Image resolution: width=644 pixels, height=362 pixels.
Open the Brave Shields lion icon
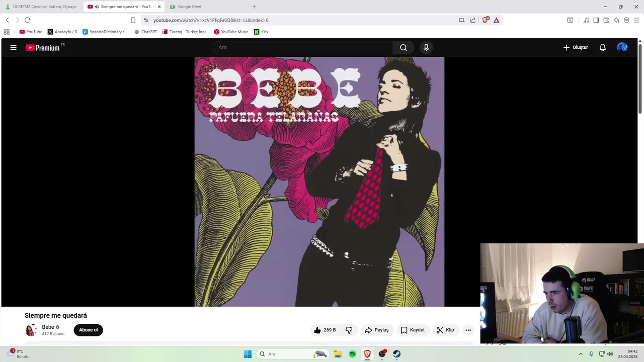pos(485,20)
